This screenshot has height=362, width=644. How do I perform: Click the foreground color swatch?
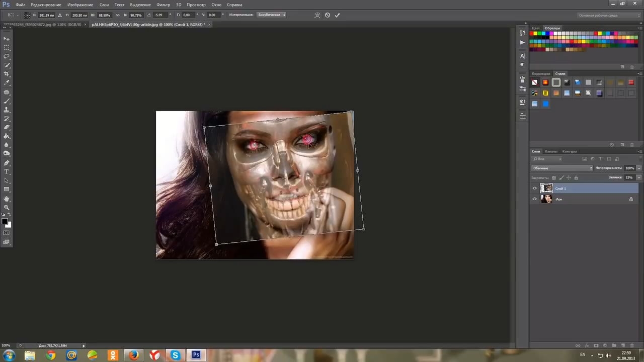[5, 221]
